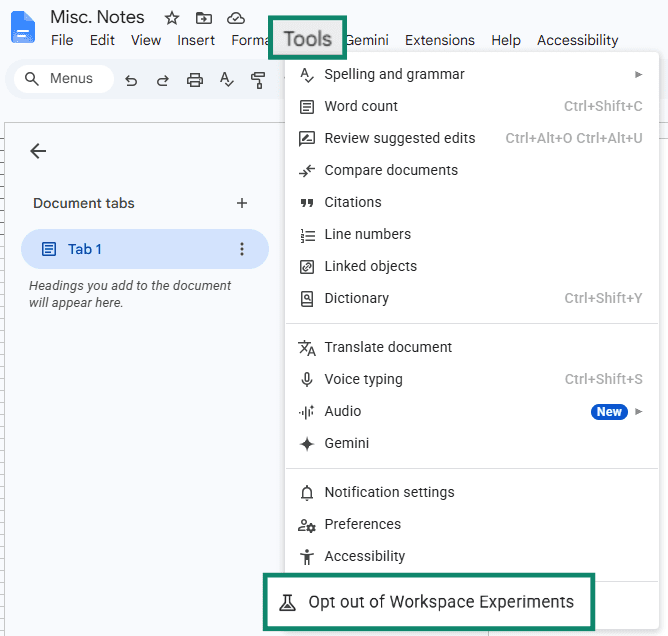Click the Undo arrow
668x636 pixels.
(131, 80)
